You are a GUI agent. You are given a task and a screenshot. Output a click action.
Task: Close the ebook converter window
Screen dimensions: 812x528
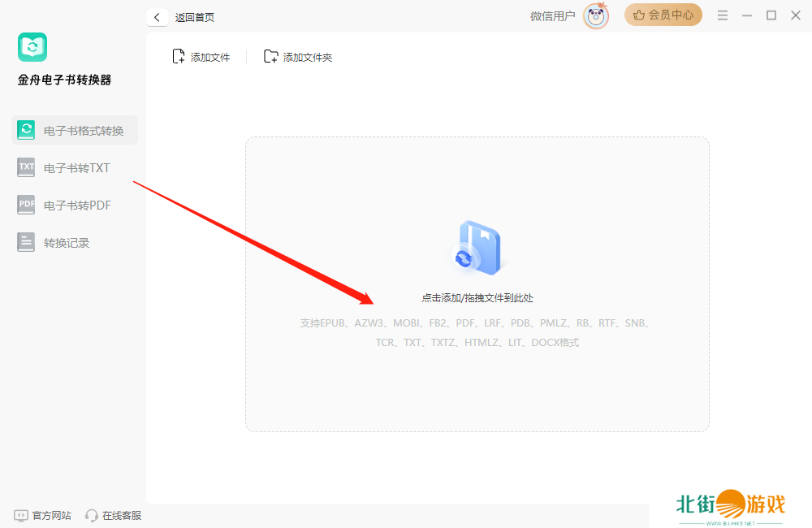pyautogui.click(x=796, y=15)
